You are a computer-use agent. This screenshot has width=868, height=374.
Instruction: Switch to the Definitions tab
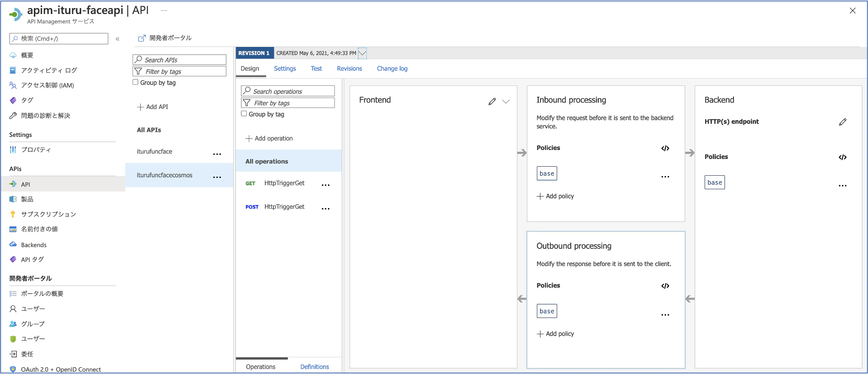click(x=315, y=367)
